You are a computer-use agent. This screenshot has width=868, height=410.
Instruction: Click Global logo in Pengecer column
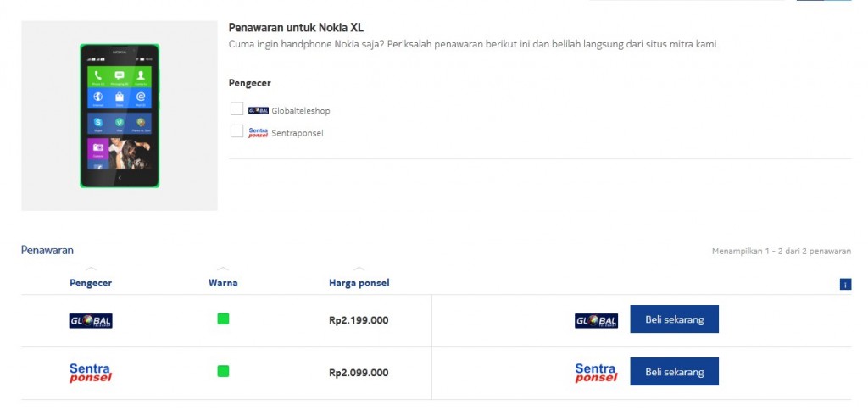pyautogui.click(x=91, y=321)
